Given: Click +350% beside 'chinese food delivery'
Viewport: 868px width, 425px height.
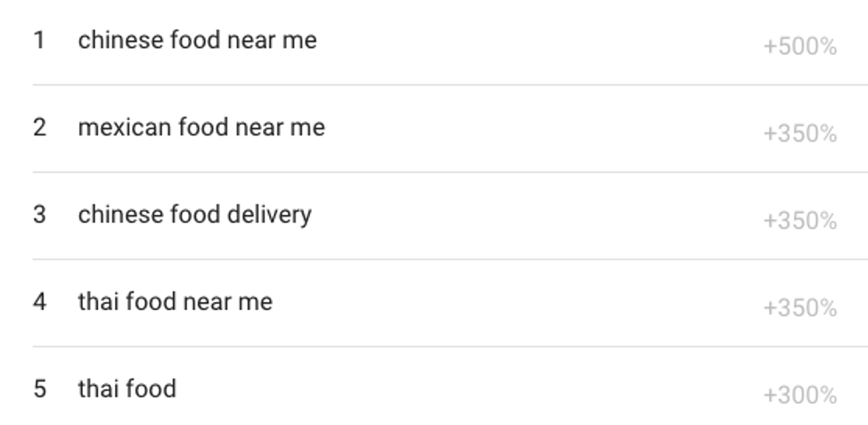Looking at the screenshot, I should [800, 221].
